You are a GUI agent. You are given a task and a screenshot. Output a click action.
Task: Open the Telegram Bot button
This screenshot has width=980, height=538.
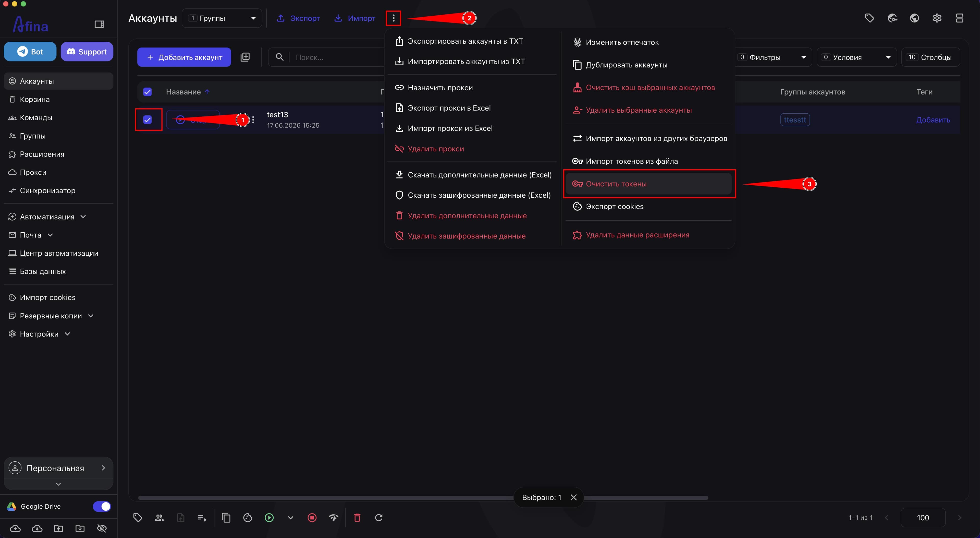[30, 51]
